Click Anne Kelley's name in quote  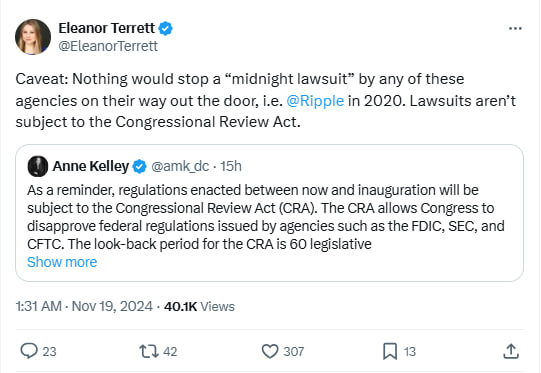click(x=91, y=166)
